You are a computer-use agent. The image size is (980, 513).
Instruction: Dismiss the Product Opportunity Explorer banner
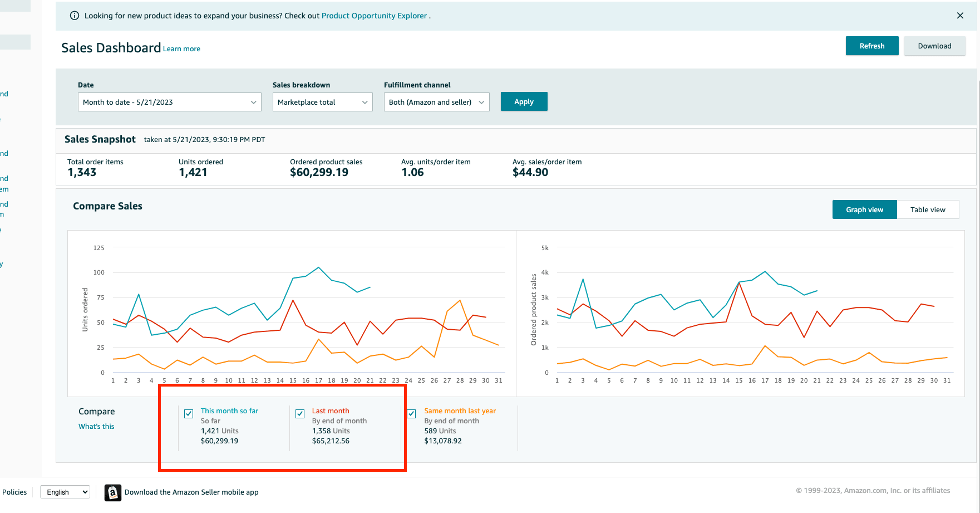[x=960, y=16]
